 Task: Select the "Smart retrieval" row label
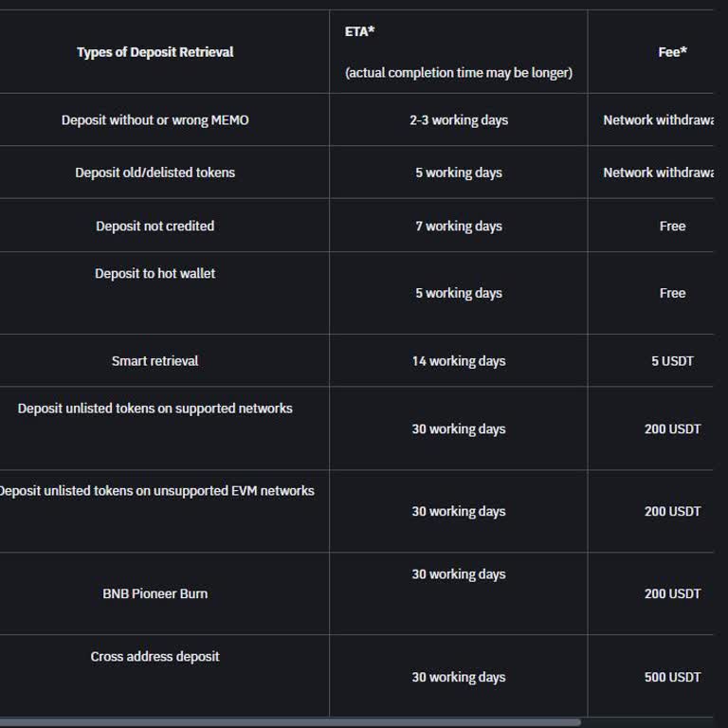pos(155,361)
